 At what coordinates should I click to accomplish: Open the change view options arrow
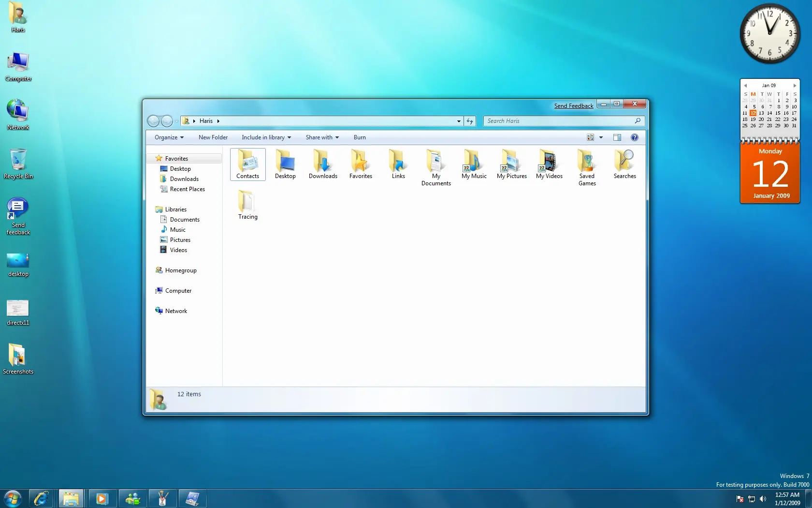[x=601, y=137]
